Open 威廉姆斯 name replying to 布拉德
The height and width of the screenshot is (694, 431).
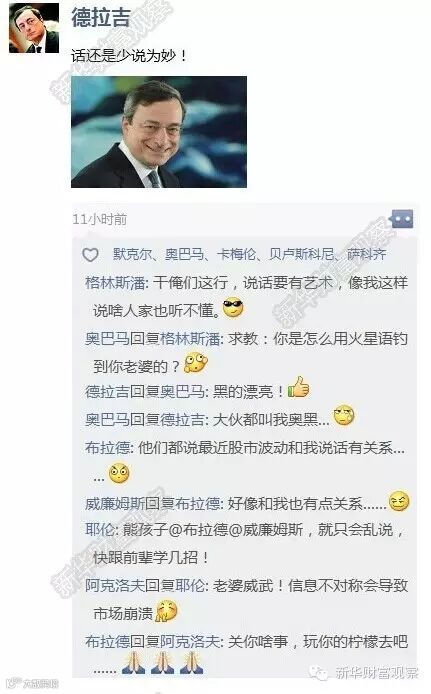[x=115, y=503]
